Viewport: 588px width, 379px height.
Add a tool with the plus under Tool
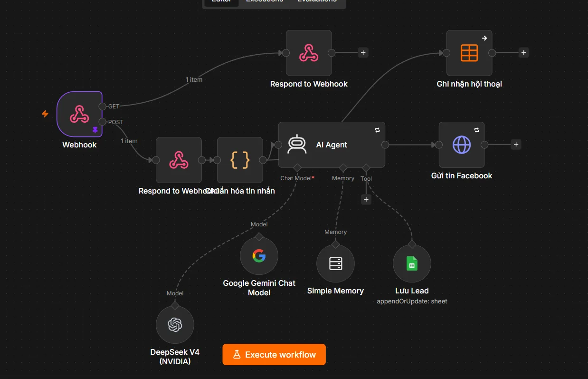coord(366,200)
